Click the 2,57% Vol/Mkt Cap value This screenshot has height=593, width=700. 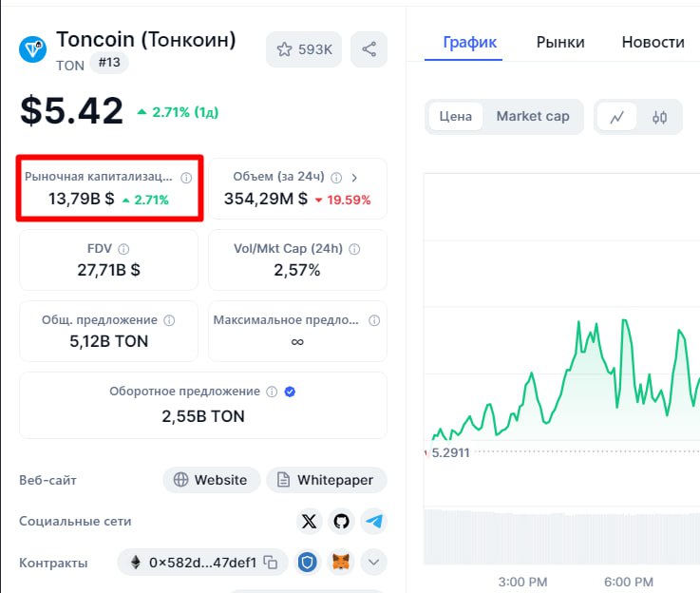coord(297,270)
